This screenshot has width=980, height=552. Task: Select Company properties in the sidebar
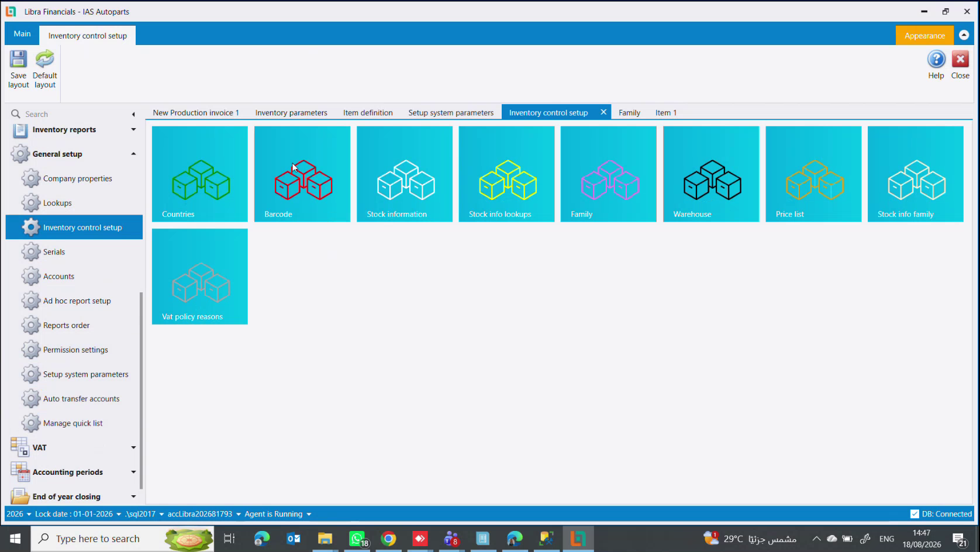coord(74,178)
